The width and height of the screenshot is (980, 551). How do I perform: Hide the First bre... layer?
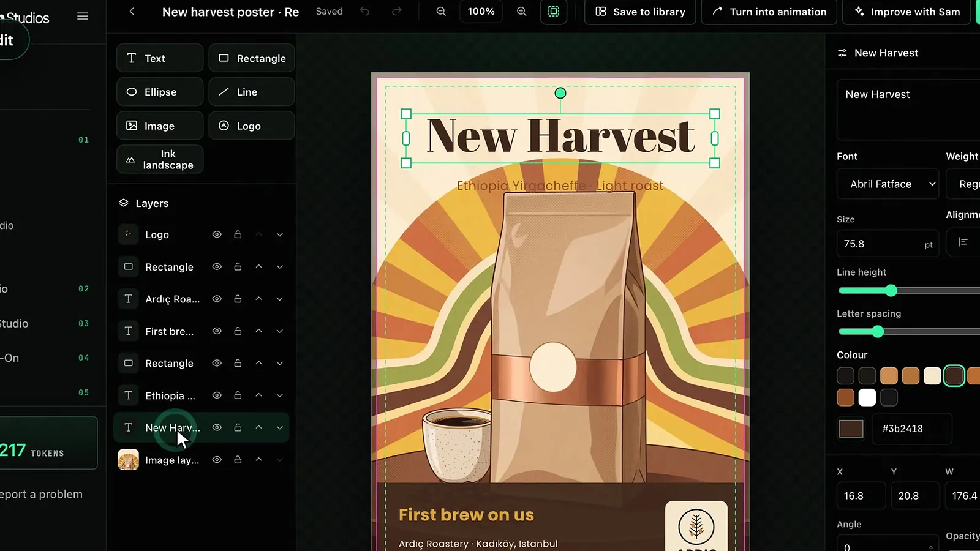point(217,331)
